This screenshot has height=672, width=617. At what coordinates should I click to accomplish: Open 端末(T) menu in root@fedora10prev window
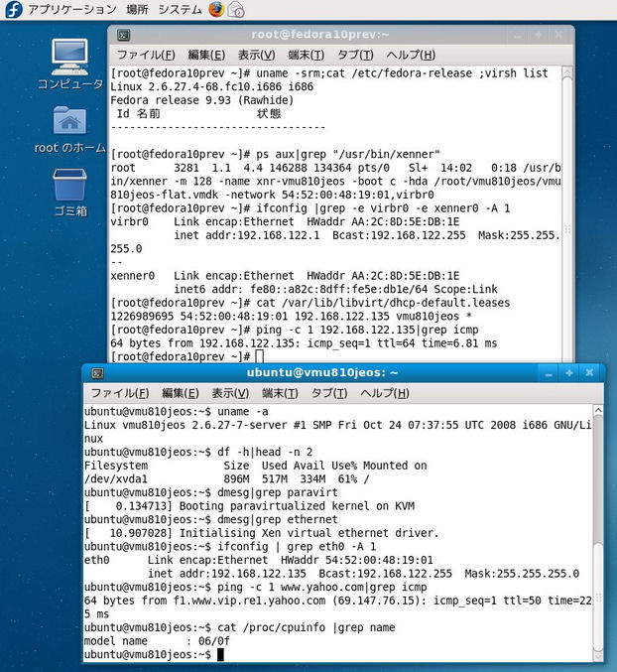click(x=307, y=55)
